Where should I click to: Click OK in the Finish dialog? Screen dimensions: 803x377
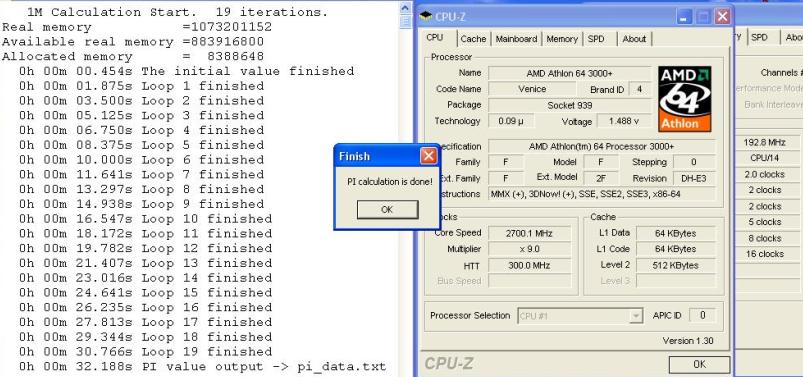tap(387, 210)
